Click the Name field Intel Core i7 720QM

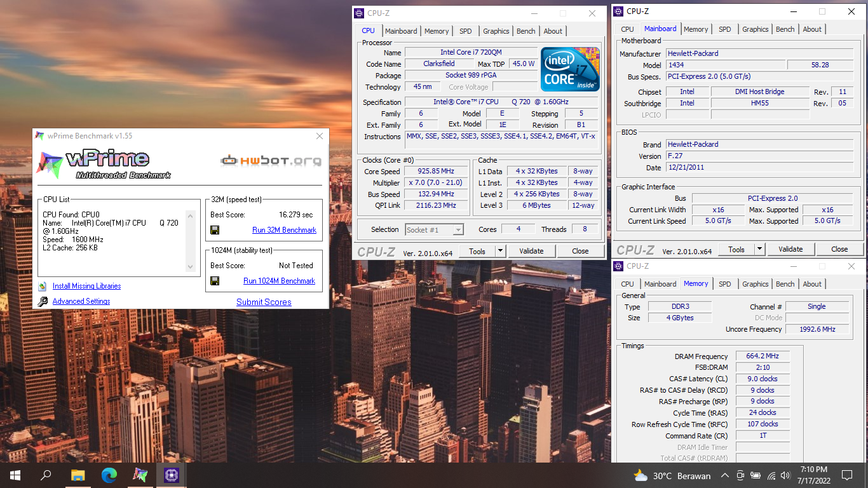(471, 52)
